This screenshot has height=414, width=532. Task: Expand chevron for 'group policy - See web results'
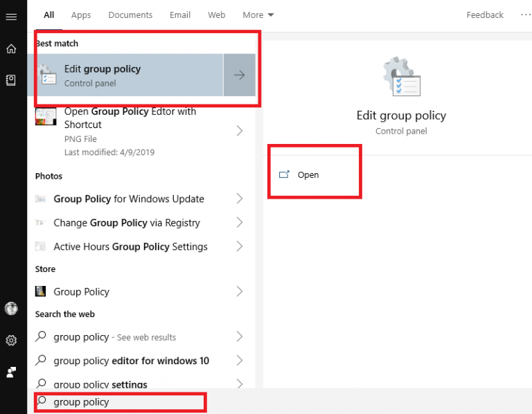240,336
